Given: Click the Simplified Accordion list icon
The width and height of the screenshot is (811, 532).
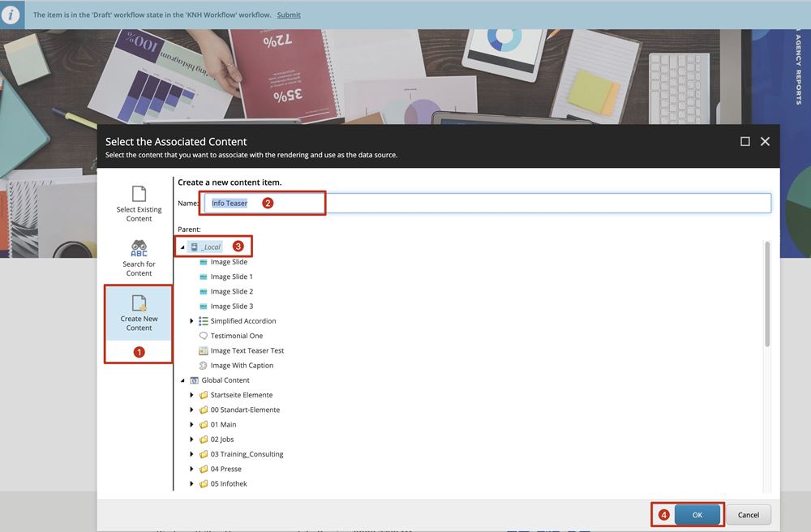Looking at the screenshot, I should coord(204,321).
